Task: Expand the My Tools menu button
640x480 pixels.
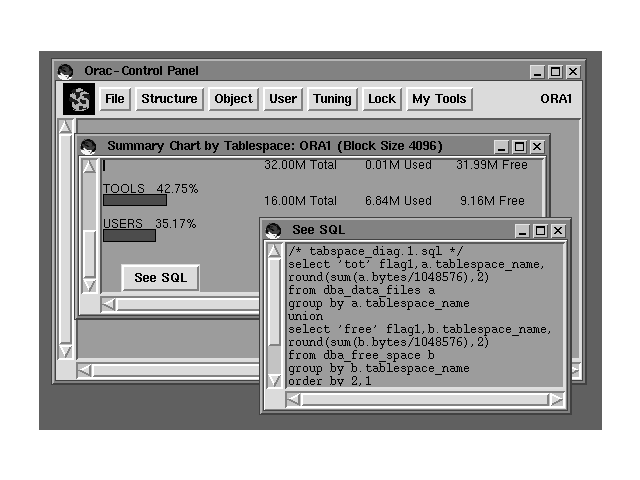Action: click(x=439, y=99)
